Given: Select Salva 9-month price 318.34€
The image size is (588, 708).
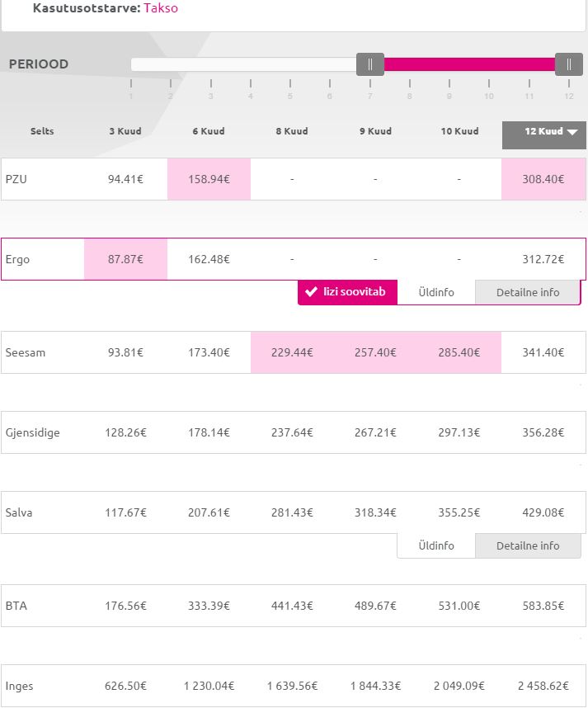Looking at the screenshot, I should pos(375,512).
